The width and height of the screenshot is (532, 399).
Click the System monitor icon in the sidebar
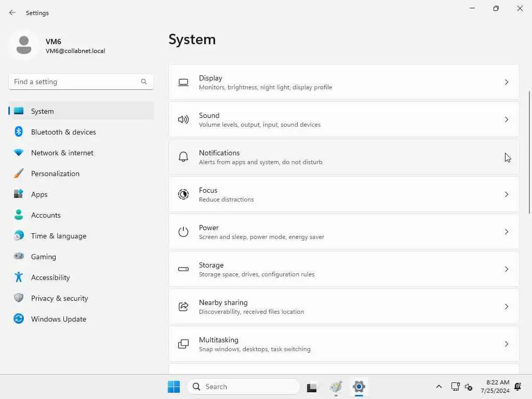coord(19,111)
